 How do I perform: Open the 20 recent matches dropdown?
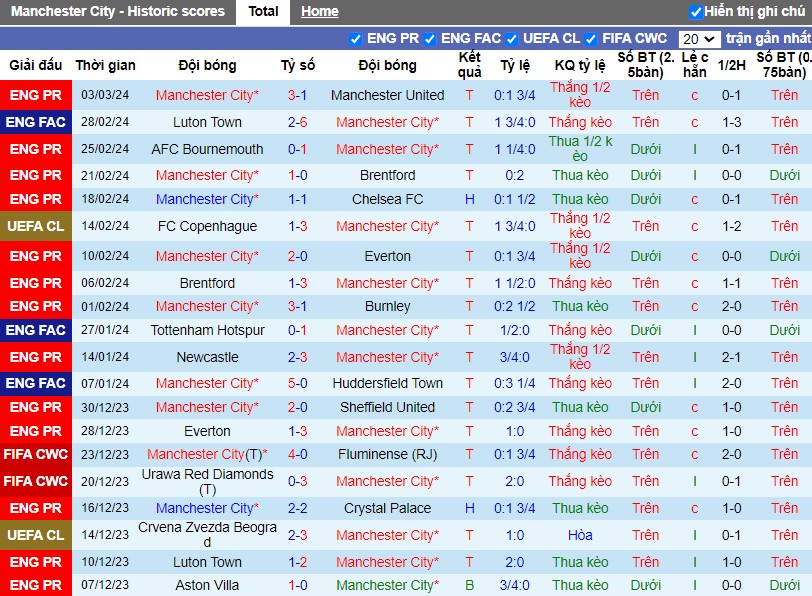tap(699, 39)
